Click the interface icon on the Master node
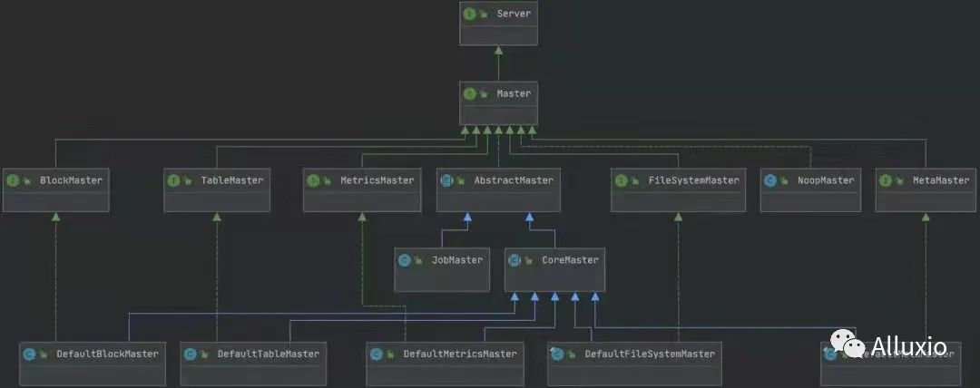The image size is (980, 388). (469, 93)
